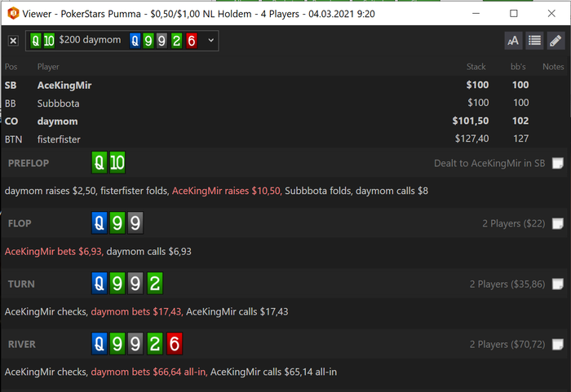Click the viewer app logo icon in title bar
The image size is (571, 392).
(x=13, y=14)
